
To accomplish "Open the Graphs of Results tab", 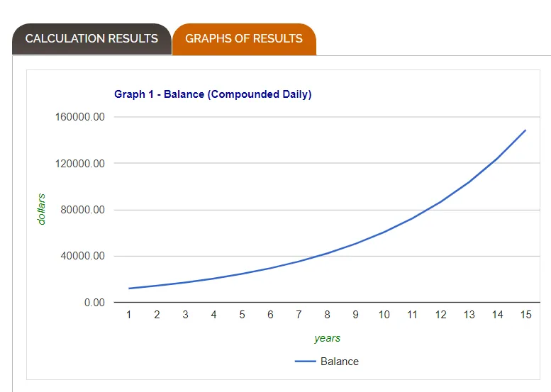I will (x=244, y=39).
